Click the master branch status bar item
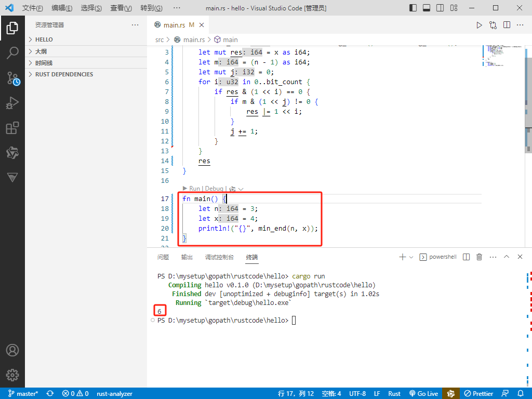Viewport: 532px width, 399px height. [23, 394]
